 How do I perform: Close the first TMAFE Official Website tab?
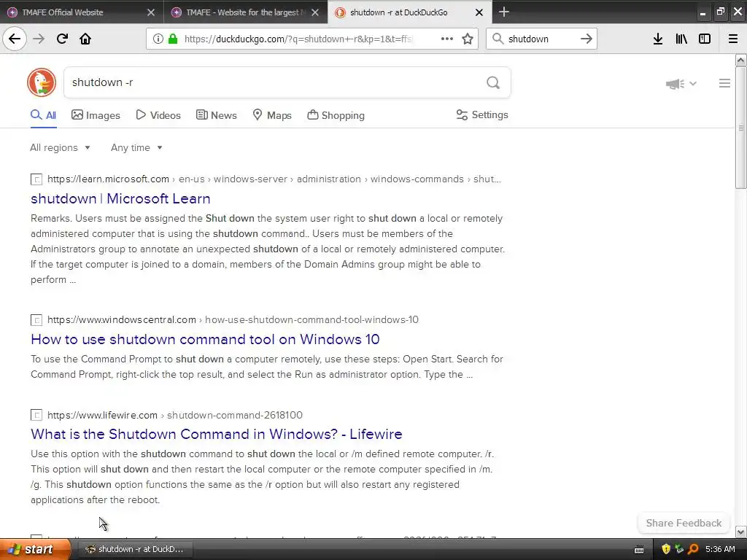pos(150,12)
